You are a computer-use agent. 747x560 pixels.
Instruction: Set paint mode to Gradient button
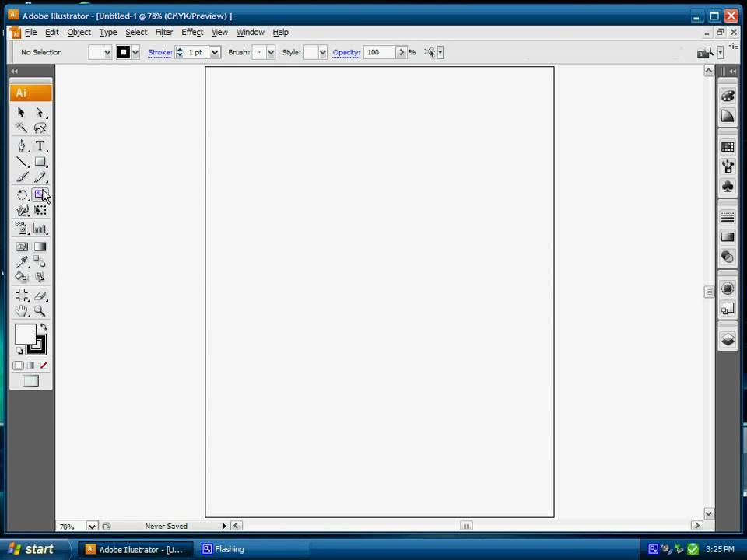pyautogui.click(x=30, y=366)
